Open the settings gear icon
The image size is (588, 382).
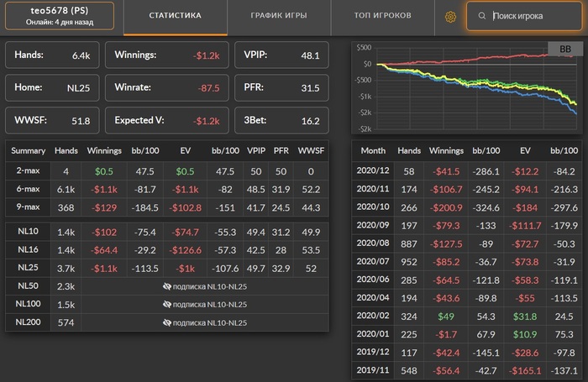tap(450, 17)
